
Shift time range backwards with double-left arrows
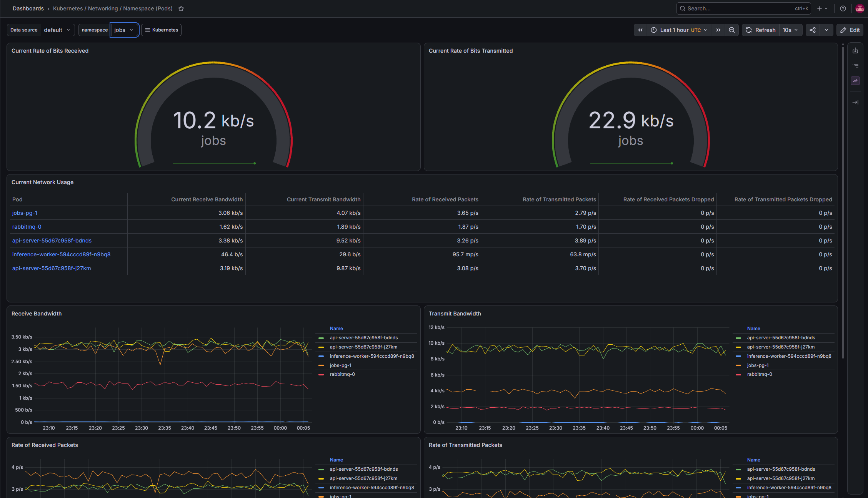[x=640, y=30]
